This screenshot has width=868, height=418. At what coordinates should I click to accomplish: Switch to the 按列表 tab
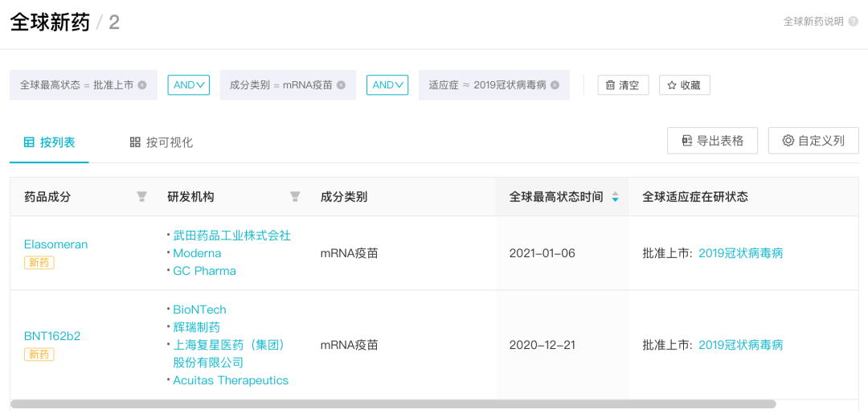coord(49,142)
